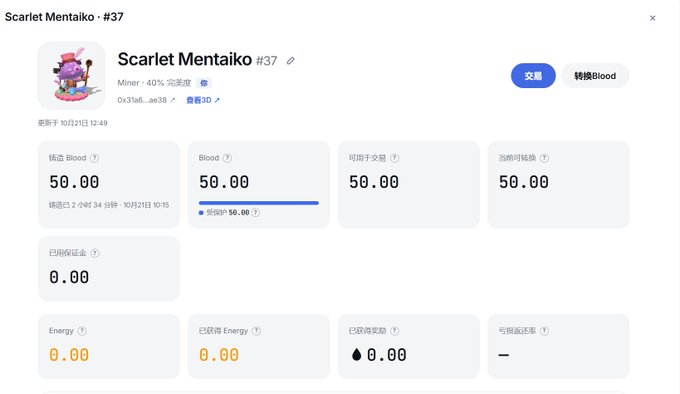This screenshot has height=394, width=680.
Task: Open the 查看3D link
Action: pos(203,100)
